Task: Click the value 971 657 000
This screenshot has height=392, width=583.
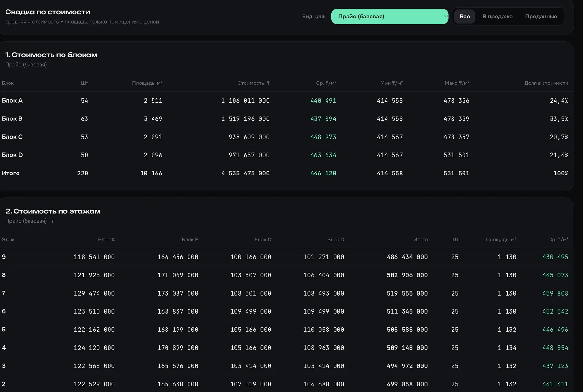Action: pyautogui.click(x=249, y=155)
